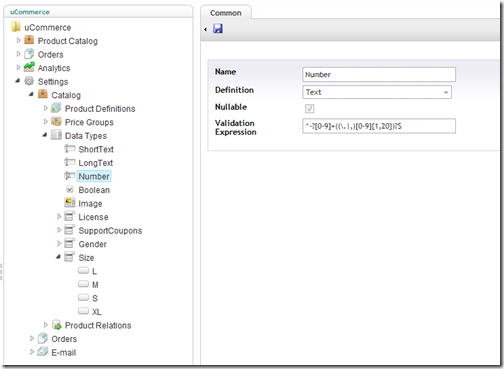Click the blue floppy disk save icon
Screen dimensions: 504x369
[218, 29]
